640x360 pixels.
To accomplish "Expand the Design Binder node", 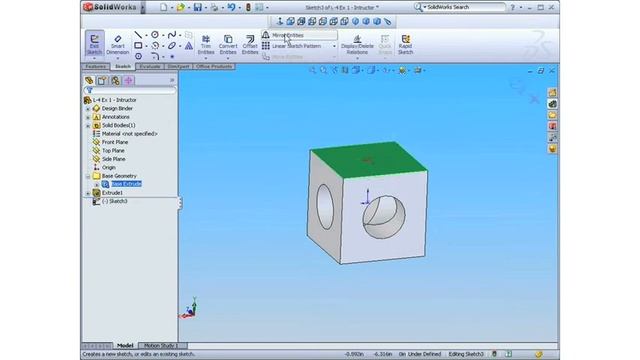I will pyautogui.click(x=88, y=109).
